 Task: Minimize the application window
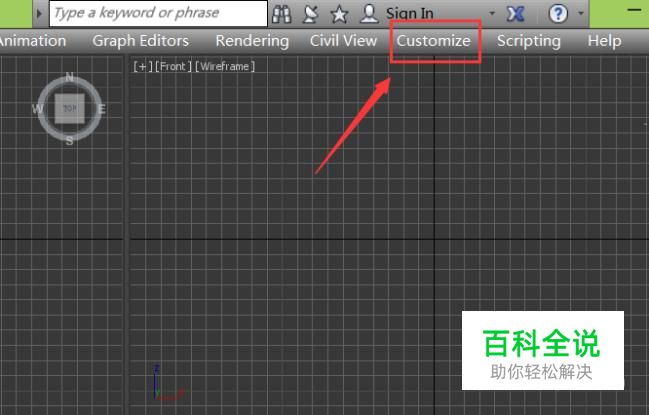tap(634, 10)
